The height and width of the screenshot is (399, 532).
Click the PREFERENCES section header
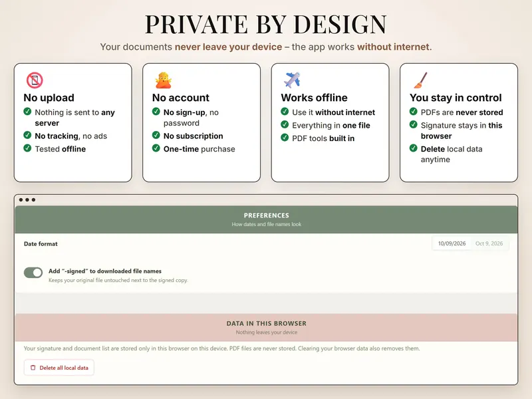267,219
